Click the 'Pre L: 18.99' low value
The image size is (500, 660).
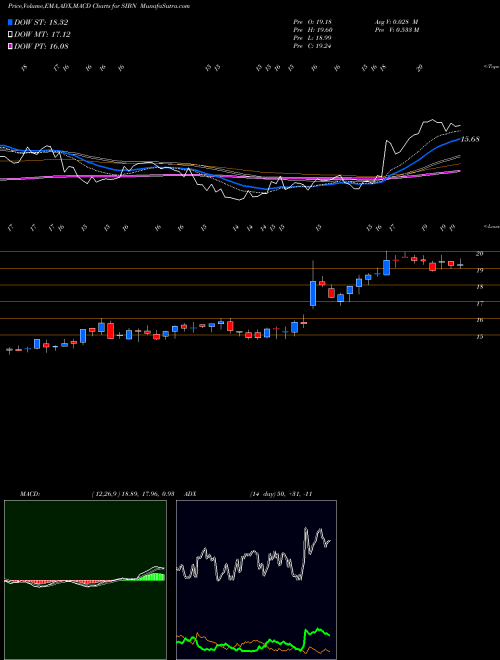[312, 38]
